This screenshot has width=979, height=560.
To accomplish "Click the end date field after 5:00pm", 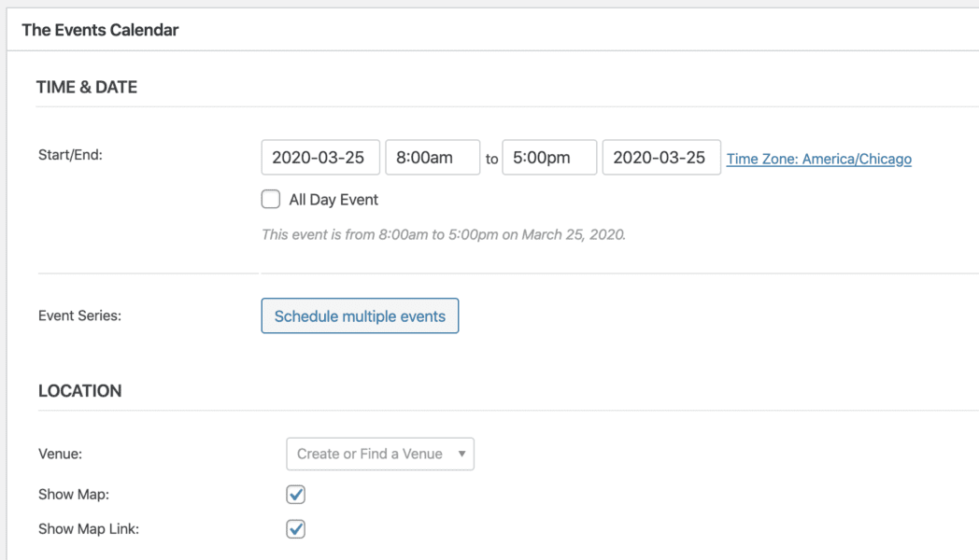I will 660,158.
